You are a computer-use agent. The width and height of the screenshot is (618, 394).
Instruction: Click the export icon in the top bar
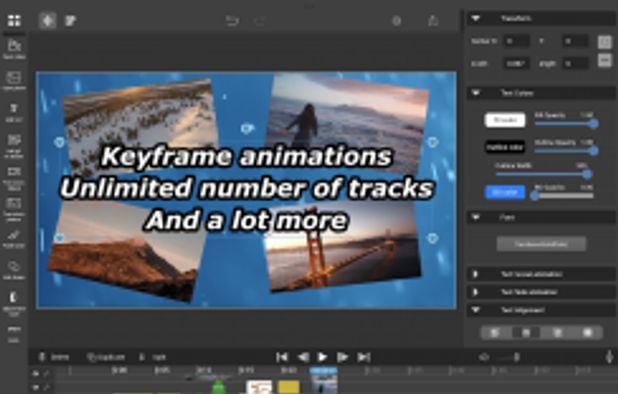coord(433,20)
